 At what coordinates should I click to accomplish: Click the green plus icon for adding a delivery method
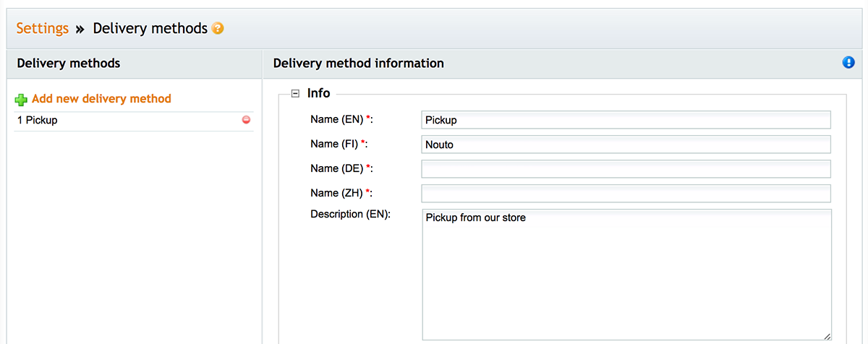pos(21,99)
